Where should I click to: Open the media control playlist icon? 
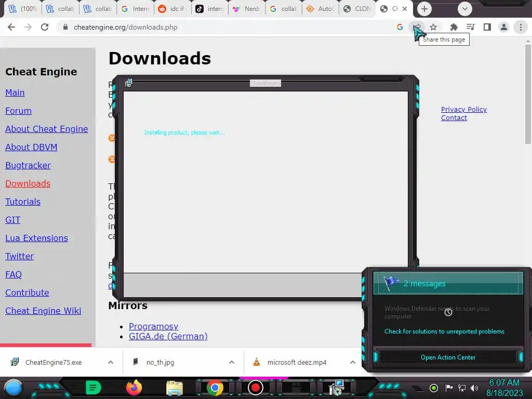470,27
